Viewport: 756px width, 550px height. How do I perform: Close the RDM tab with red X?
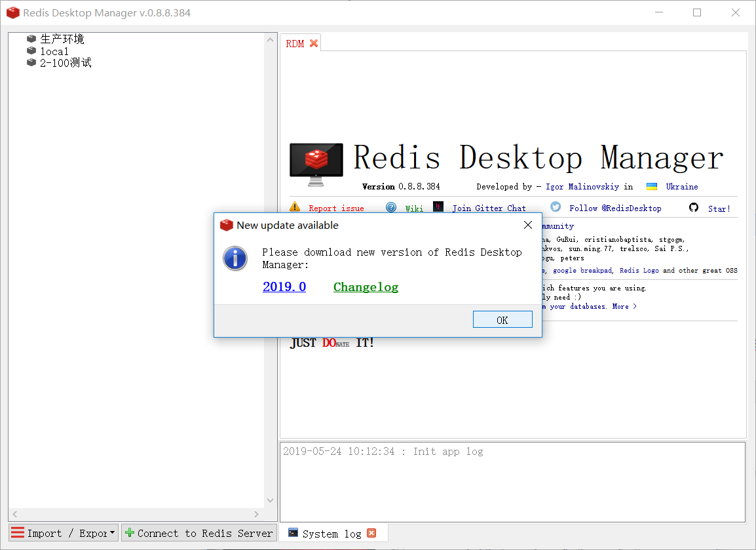coord(314,43)
